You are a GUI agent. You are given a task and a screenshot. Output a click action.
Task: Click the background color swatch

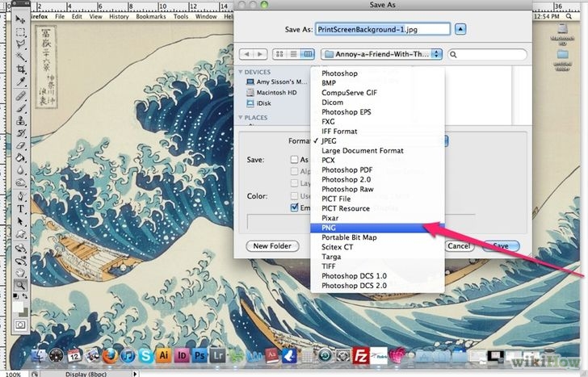point(24,312)
